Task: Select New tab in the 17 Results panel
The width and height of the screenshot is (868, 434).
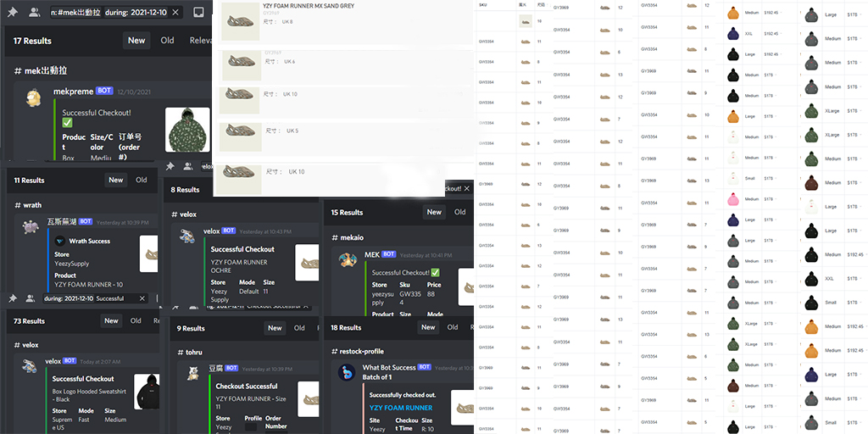Action: pyautogui.click(x=136, y=41)
